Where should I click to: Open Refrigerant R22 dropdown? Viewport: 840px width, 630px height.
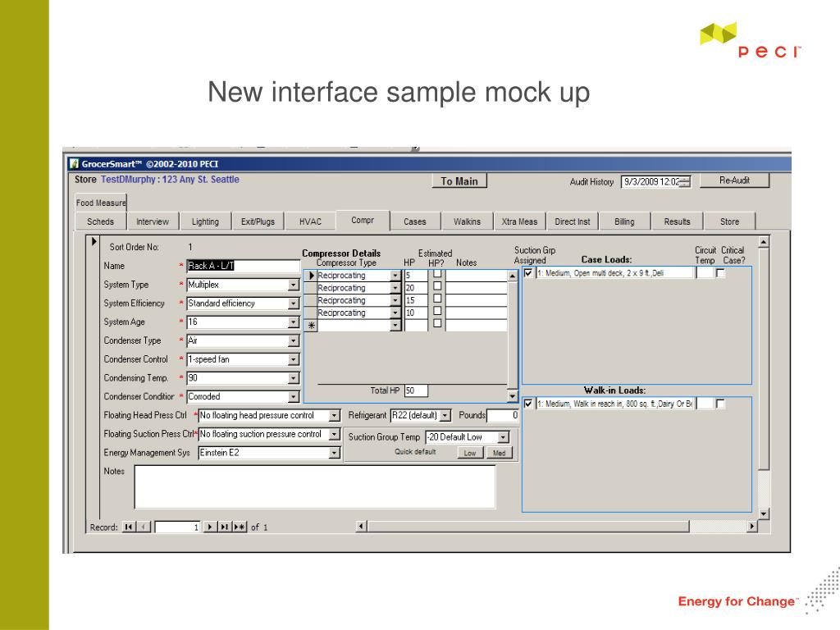click(445, 416)
